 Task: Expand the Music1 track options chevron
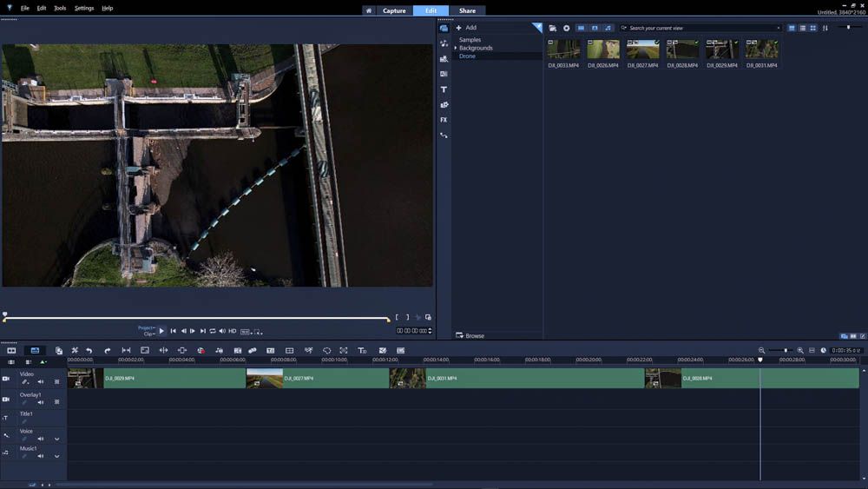point(57,456)
